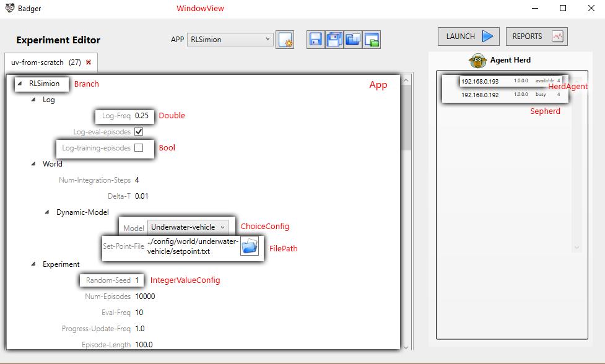The image size is (605, 364).
Task: Collapse the Dynamic-Model section triangle
Action: (x=47, y=212)
